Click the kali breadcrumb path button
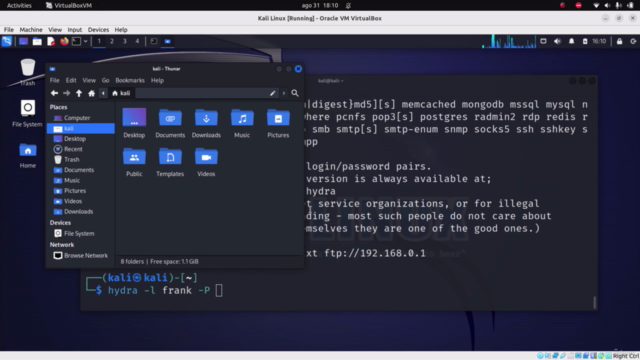Viewport: 640px width, 360px height. (121, 93)
